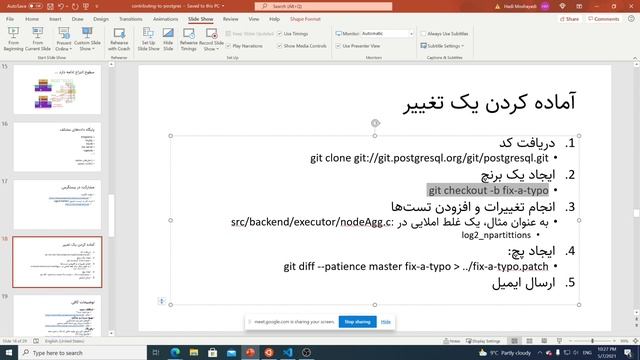Click the feedback smiley icon
The width and height of the screenshot is (640, 360).
pyautogui.click(x=631, y=19)
